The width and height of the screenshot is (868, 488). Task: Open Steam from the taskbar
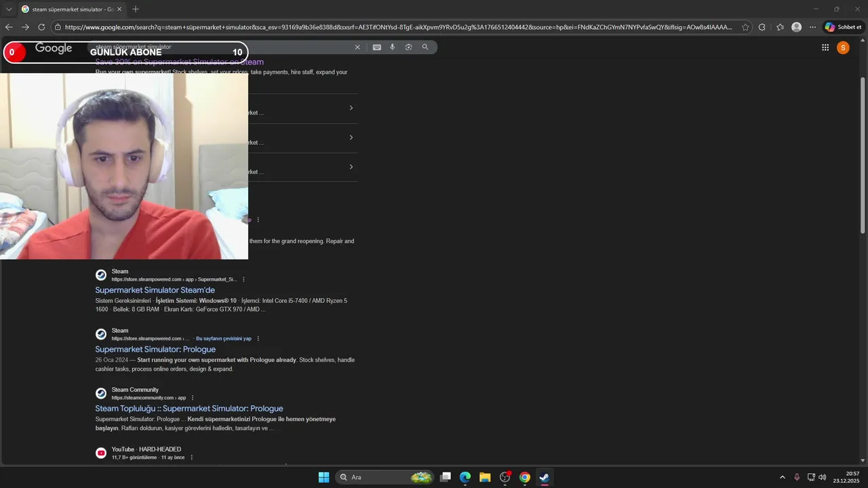pos(545,477)
